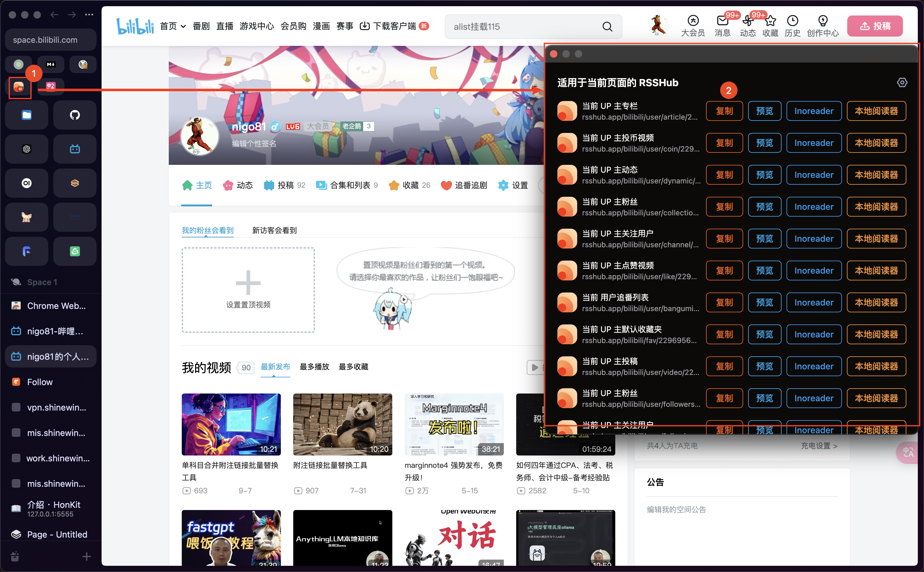Sort videos by 最多收藏
Screen dimensions: 924x572
[x=353, y=367]
